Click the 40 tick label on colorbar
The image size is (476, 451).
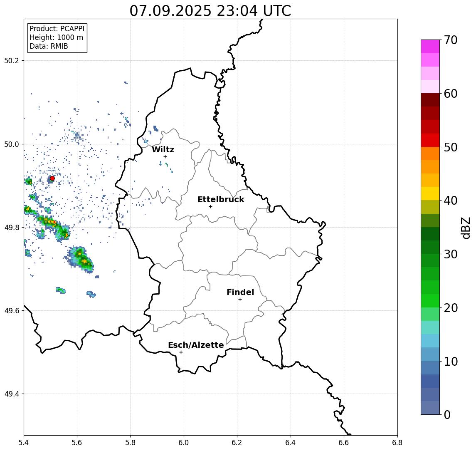click(x=451, y=201)
